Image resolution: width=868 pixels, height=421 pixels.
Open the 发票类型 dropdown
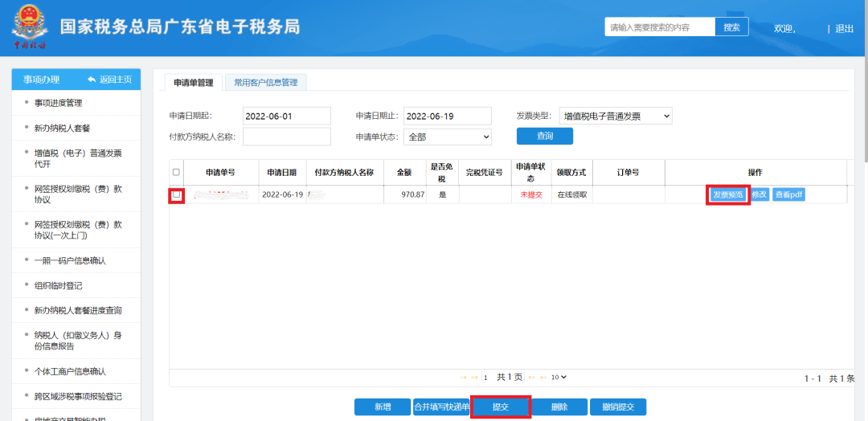616,116
